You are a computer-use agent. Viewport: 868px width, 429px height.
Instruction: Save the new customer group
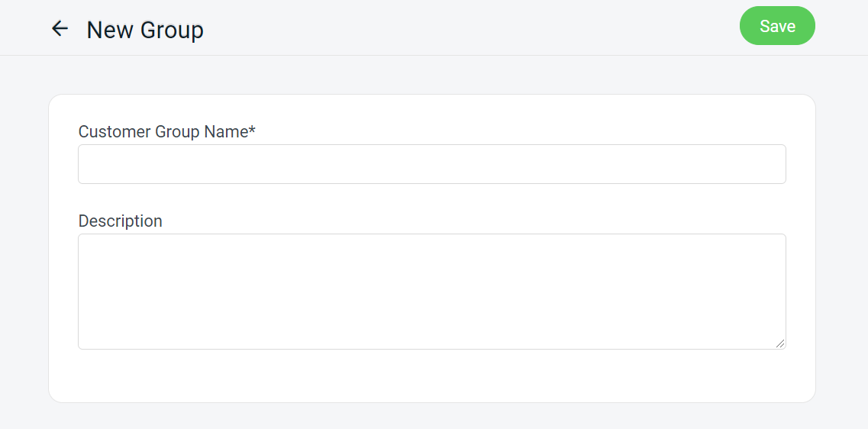(x=777, y=26)
